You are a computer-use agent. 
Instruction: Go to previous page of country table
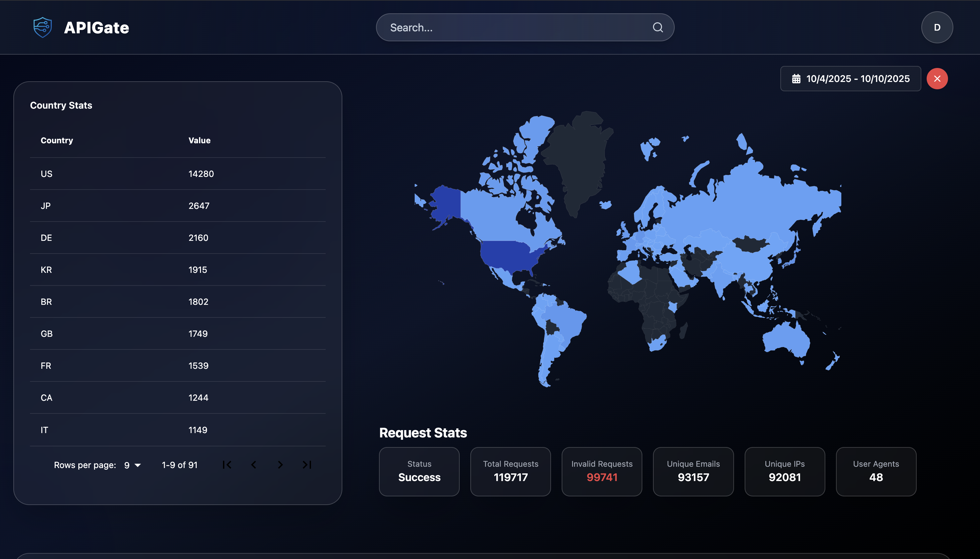click(254, 465)
